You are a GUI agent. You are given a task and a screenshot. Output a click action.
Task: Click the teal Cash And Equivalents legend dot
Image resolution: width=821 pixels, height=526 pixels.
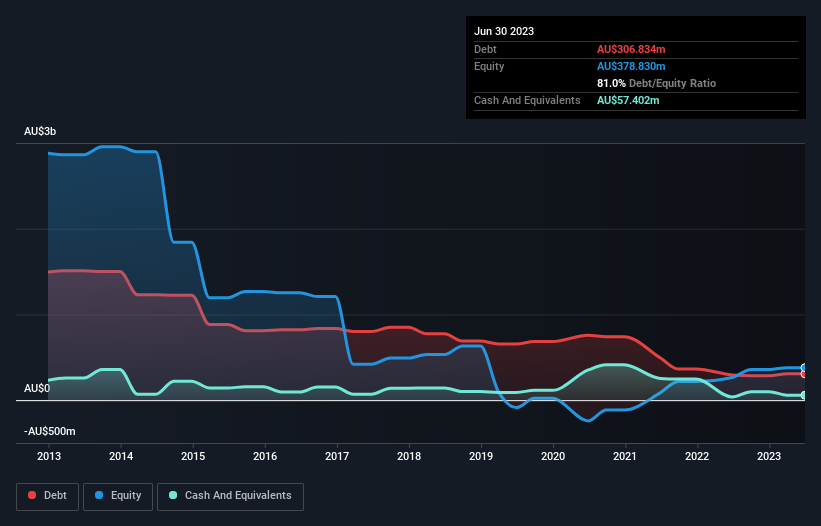173,495
